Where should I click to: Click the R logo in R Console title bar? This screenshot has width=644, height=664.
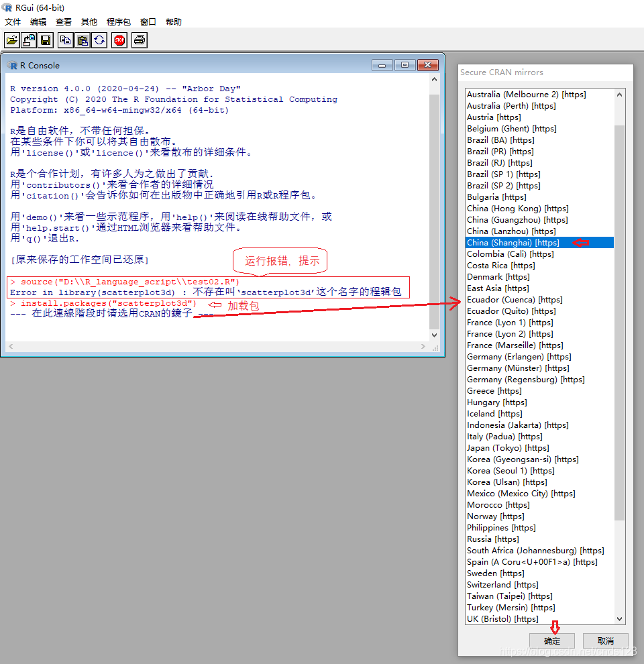coord(12,65)
